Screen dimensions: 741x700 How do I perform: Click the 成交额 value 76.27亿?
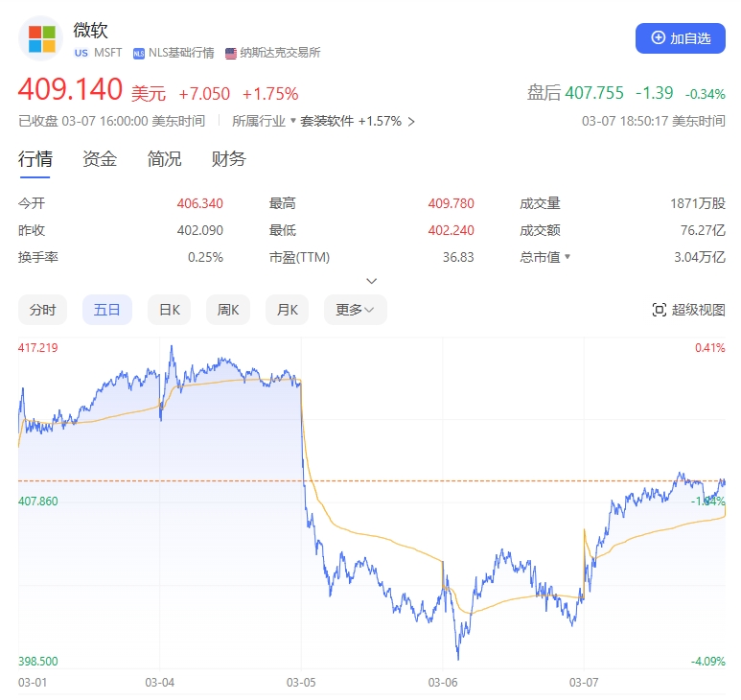pyautogui.click(x=703, y=230)
